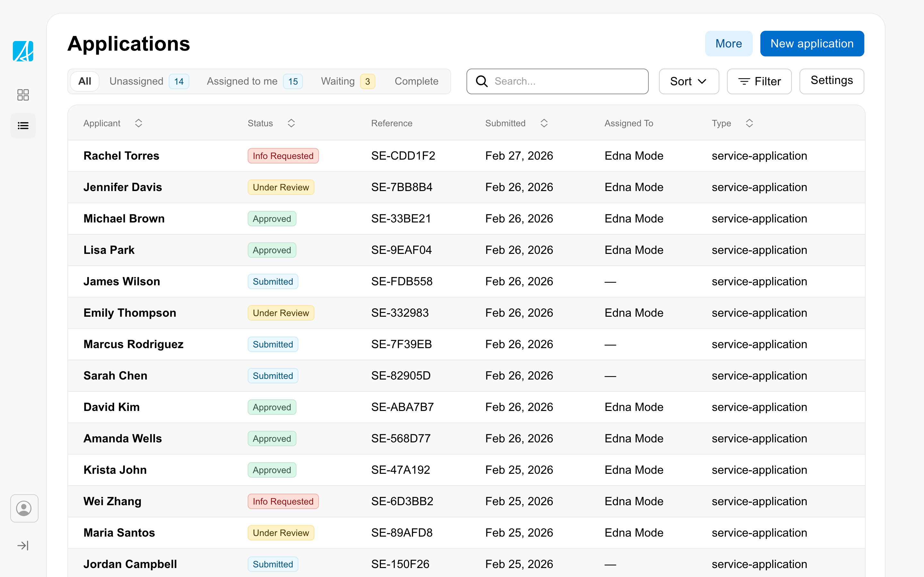The width and height of the screenshot is (924, 577).
Task: Open table Settings
Action: point(832,80)
